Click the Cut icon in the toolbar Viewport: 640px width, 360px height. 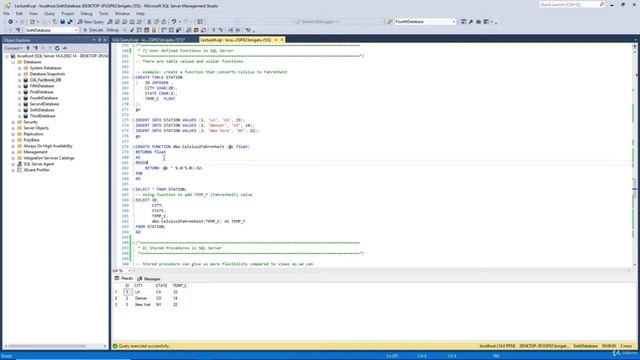point(149,22)
